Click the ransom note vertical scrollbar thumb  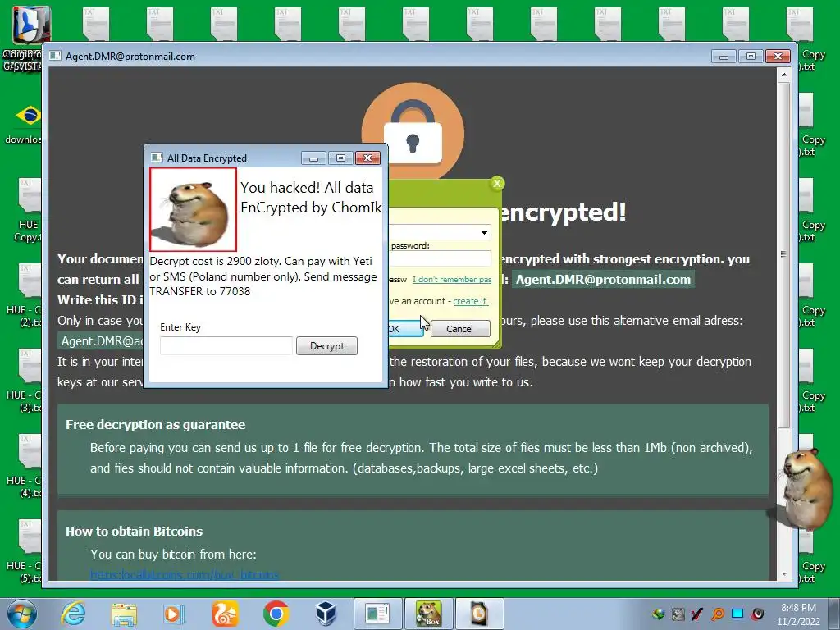(x=783, y=254)
